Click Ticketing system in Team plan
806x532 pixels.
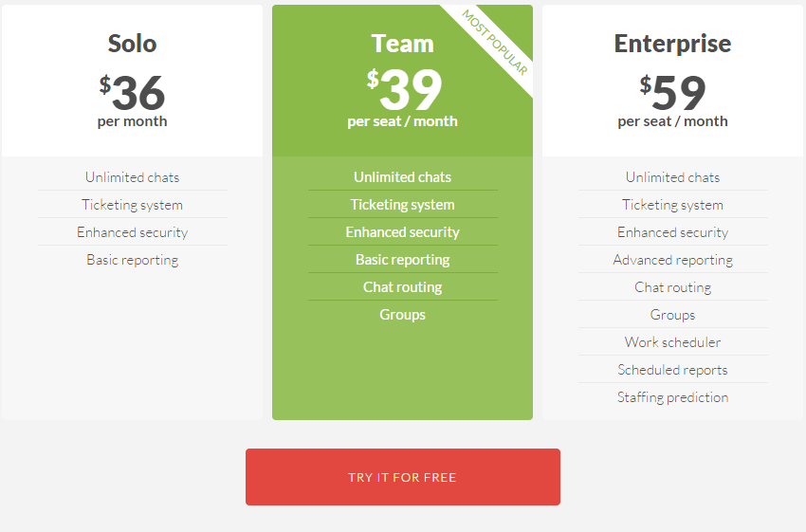[x=402, y=205]
